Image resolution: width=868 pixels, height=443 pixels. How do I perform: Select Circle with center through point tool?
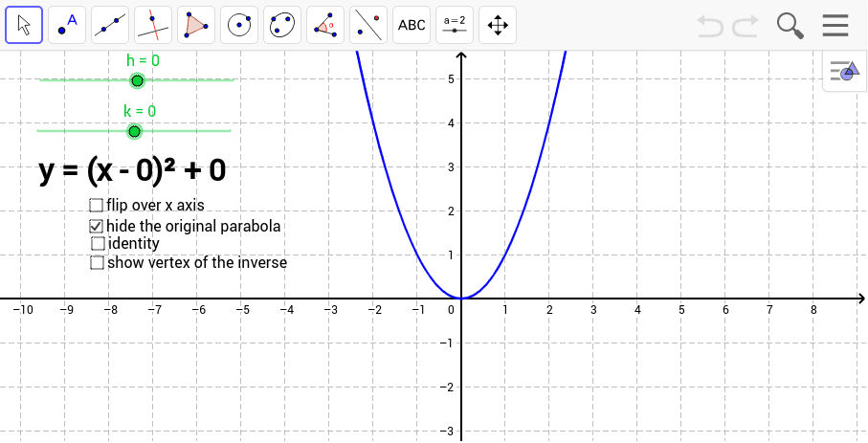coord(239,25)
